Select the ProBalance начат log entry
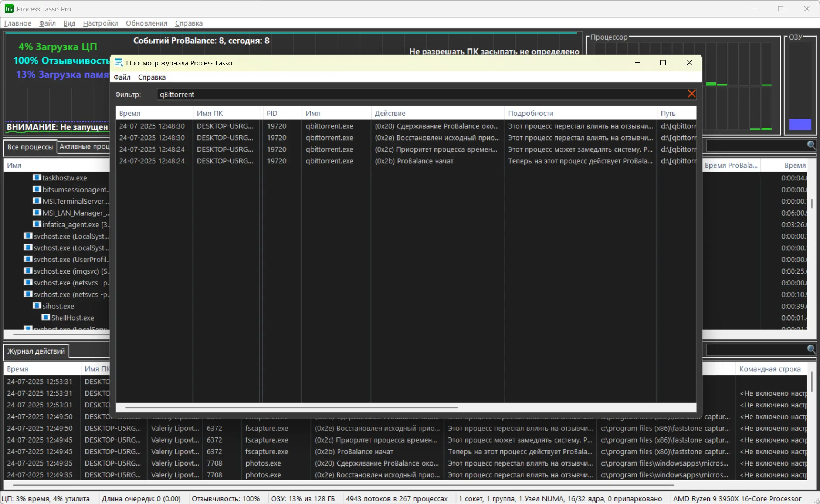Viewport: 820px width, 504px height. coord(414,161)
